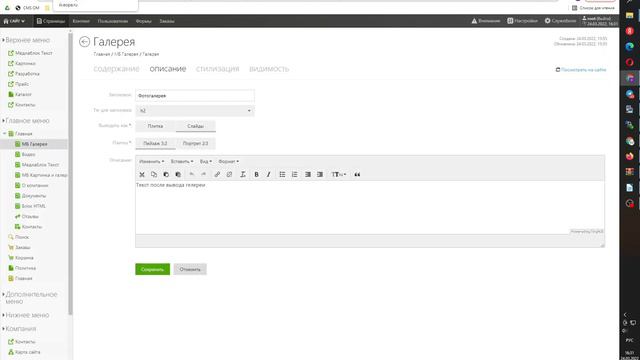Open the editor Формат menu
640x360 pixels.
coord(229,162)
